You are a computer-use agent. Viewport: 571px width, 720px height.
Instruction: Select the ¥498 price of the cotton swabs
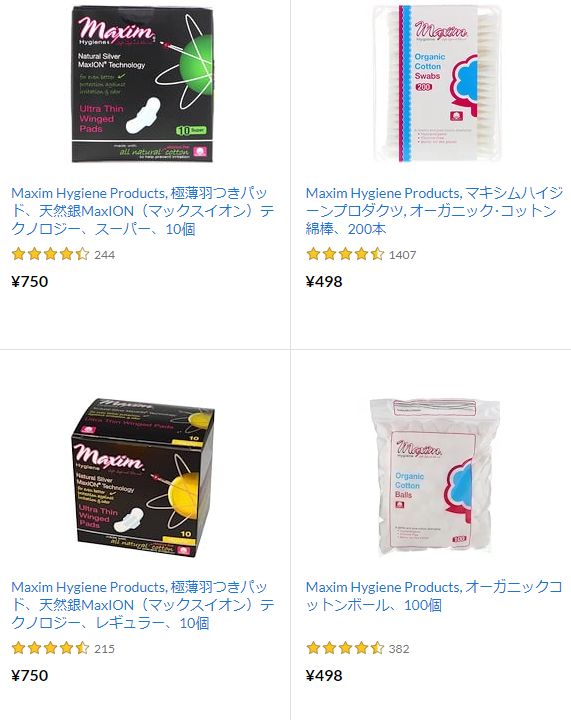[x=324, y=281]
